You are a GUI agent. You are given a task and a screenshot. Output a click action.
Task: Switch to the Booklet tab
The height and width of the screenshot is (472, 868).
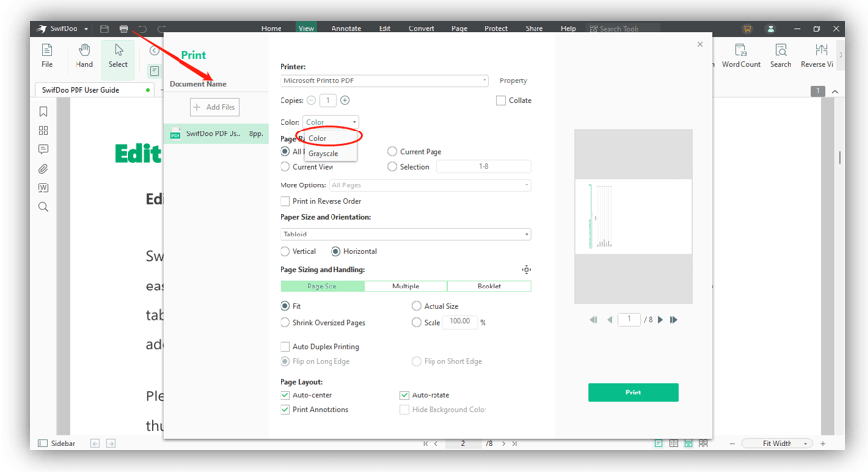tap(488, 286)
